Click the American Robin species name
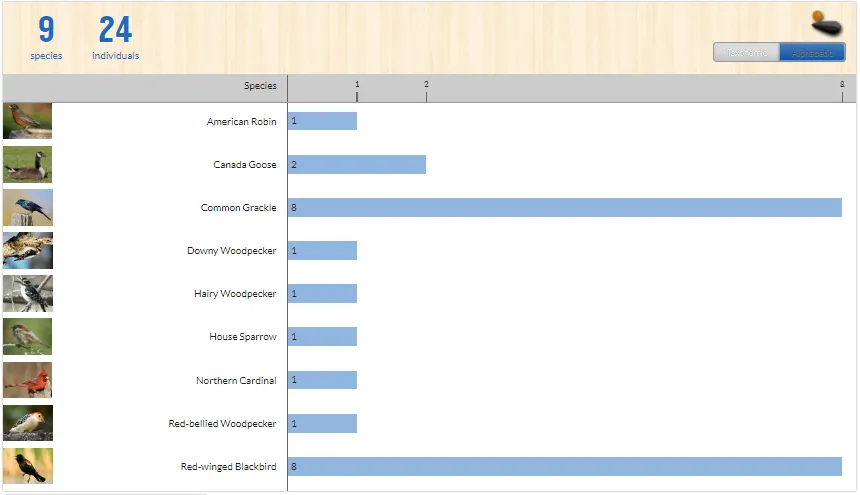Image resolution: width=860 pixels, height=495 pixels. pos(241,121)
